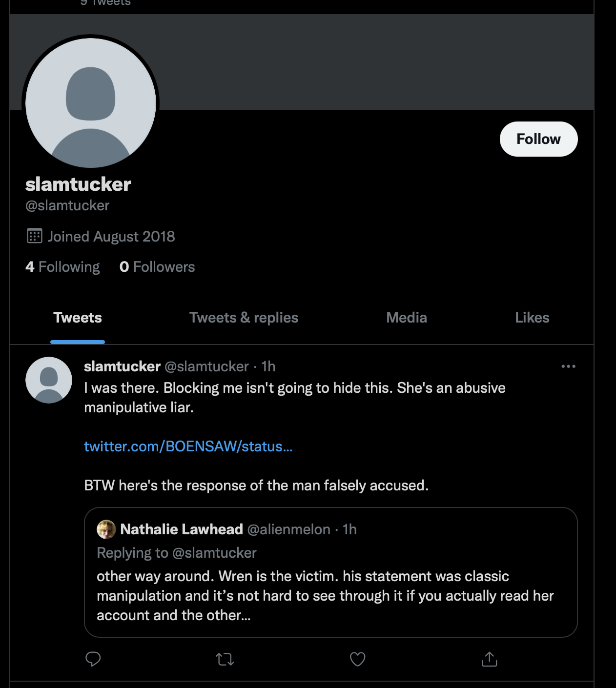
Task: Select the Media tab
Action: pyautogui.click(x=407, y=318)
